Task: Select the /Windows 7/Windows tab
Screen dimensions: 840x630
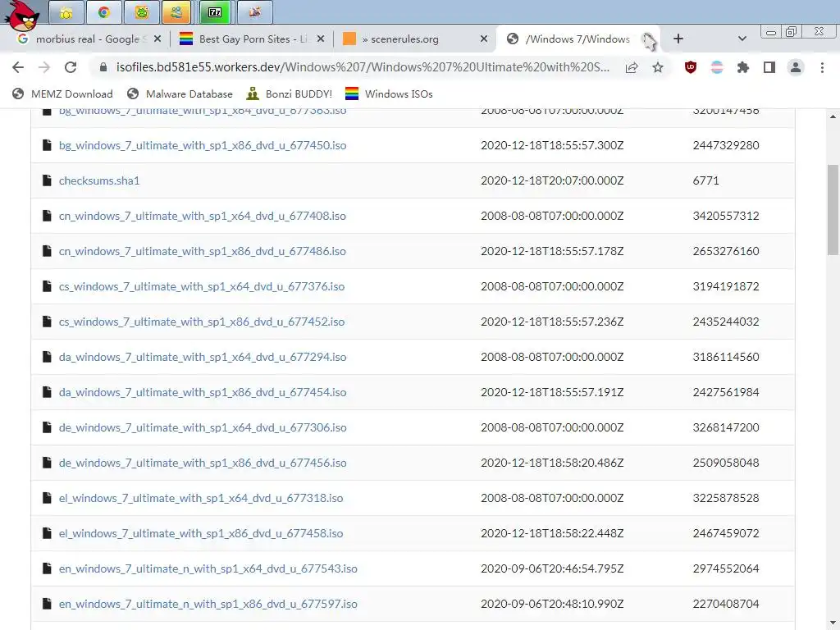Action: (x=577, y=39)
